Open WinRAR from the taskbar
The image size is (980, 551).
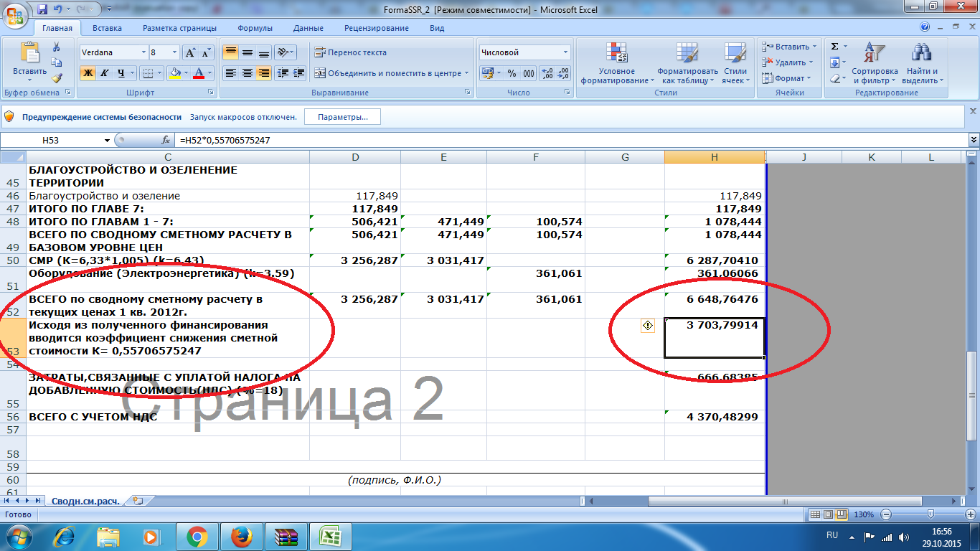(286, 536)
